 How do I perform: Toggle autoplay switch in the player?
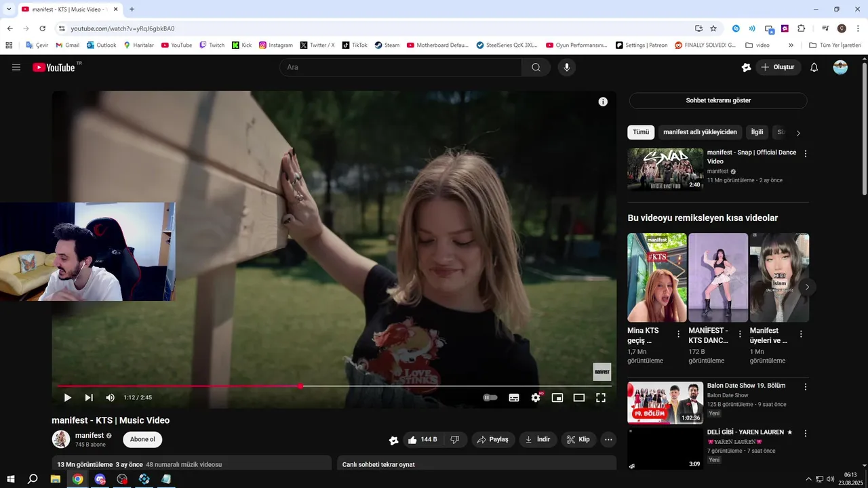click(x=490, y=398)
